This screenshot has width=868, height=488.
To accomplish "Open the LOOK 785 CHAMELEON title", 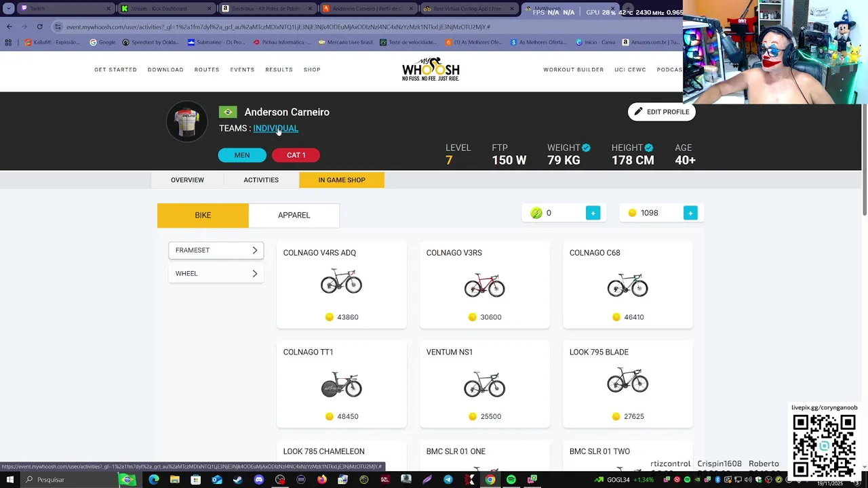I will [x=323, y=451].
